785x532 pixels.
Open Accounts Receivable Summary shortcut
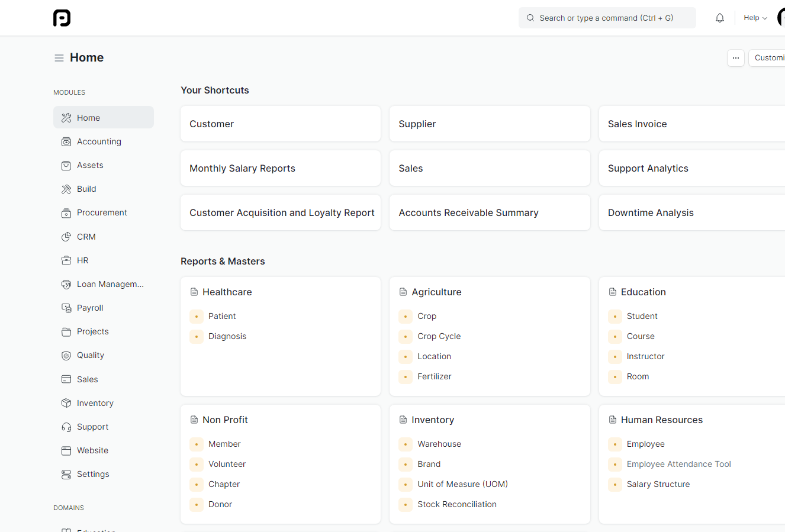click(x=489, y=212)
